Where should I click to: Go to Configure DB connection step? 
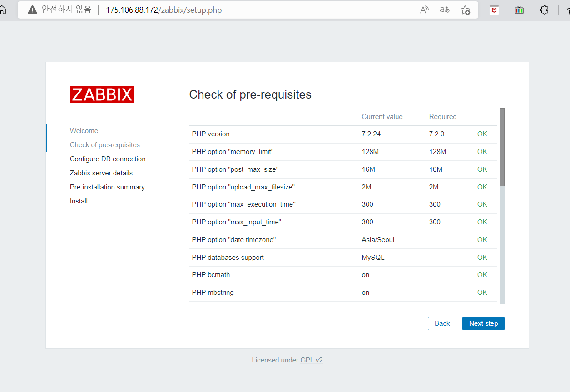point(108,159)
